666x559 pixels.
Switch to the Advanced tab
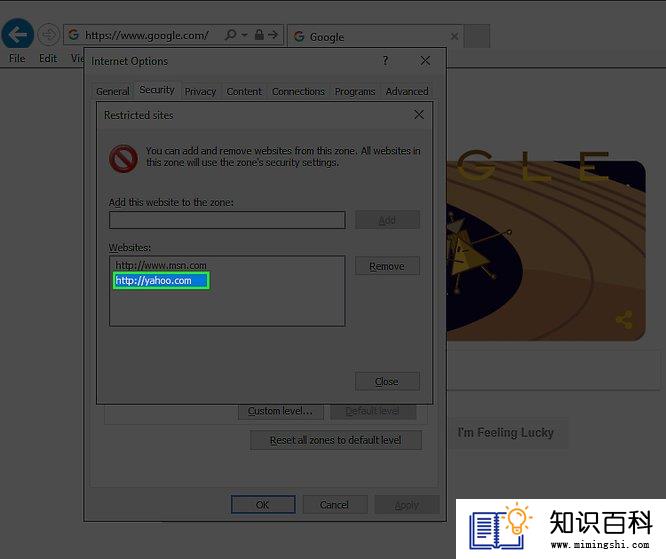406,91
